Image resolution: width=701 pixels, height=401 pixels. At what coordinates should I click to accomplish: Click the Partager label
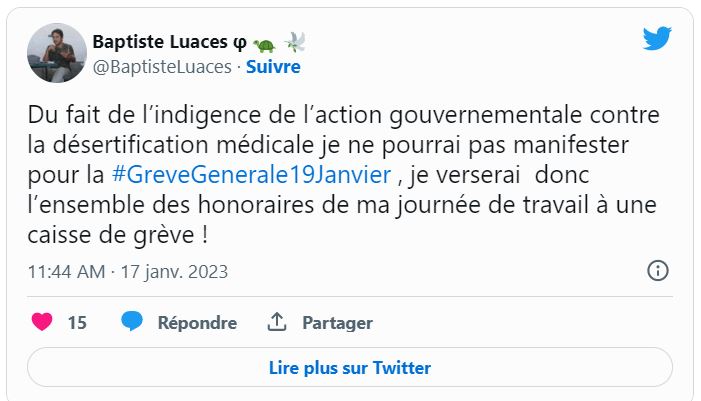[337, 322]
